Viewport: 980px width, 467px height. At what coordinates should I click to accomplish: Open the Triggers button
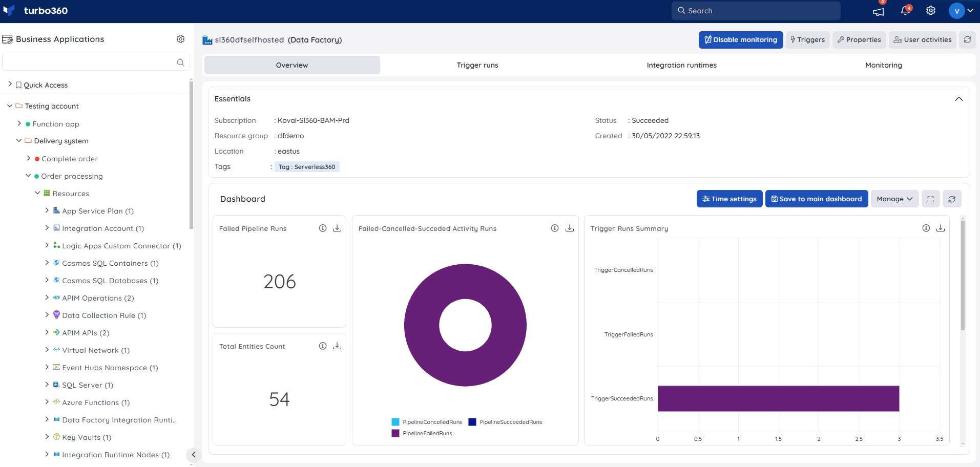[x=808, y=39]
